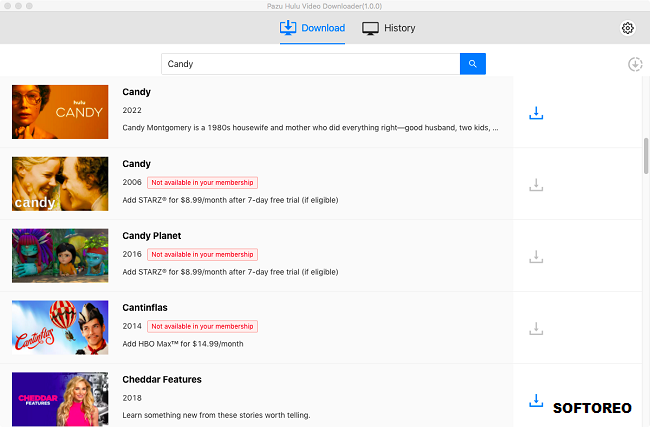Click the blue search magnifier button
Image resolution: width=650 pixels, height=427 pixels.
point(473,64)
